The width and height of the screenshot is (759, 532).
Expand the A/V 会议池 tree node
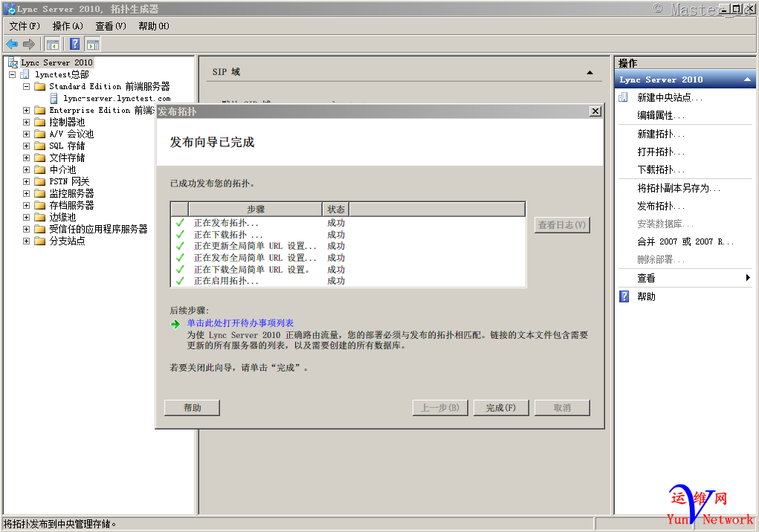pyautogui.click(x=26, y=134)
